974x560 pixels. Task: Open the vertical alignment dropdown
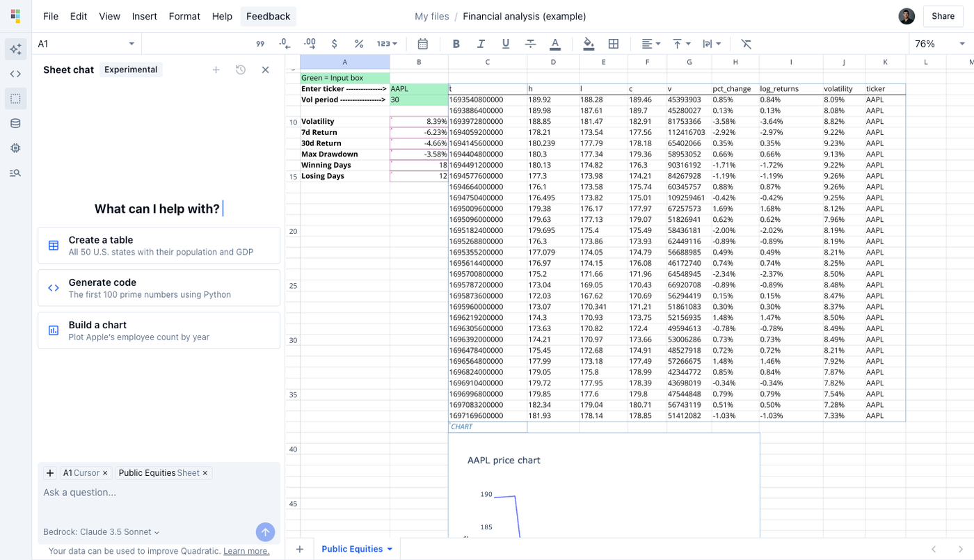pos(682,44)
